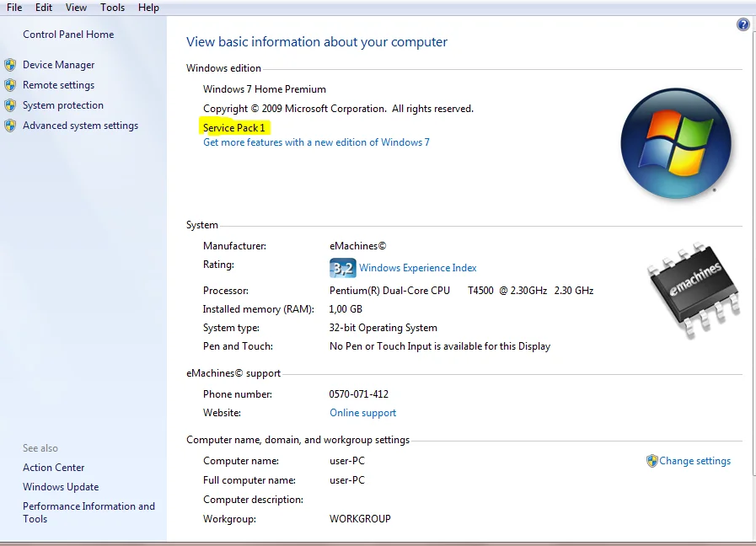Click the shield icon beside Advanced system settings
This screenshot has width=756, height=546.
[10, 126]
